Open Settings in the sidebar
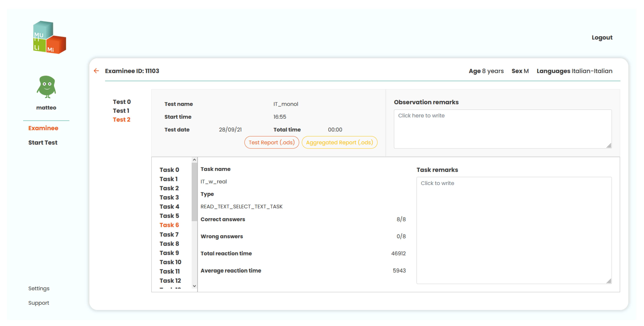 click(x=39, y=288)
